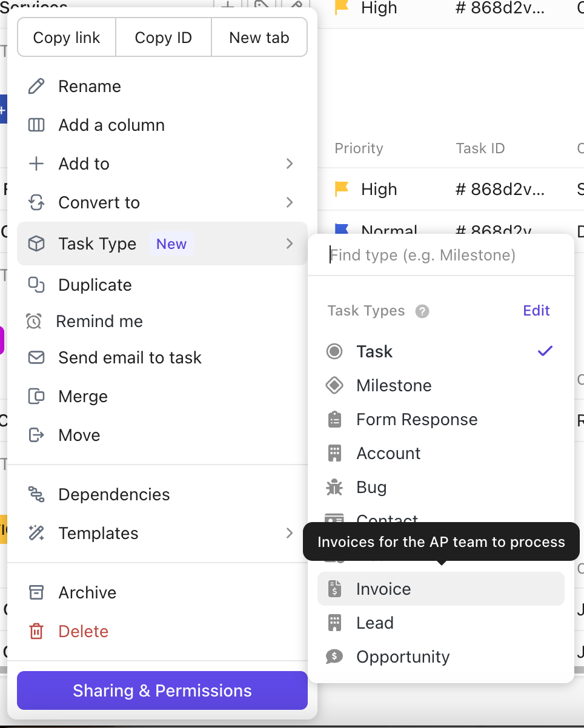The width and height of the screenshot is (584, 728).
Task: Click the Remind me alarm clock icon
Action: (34, 321)
